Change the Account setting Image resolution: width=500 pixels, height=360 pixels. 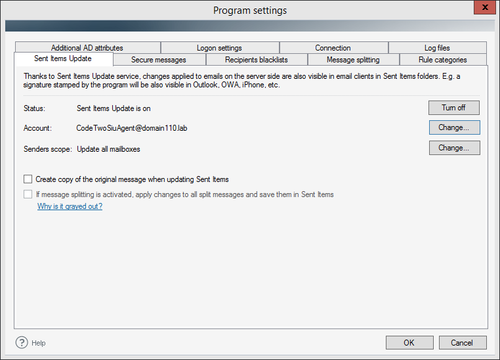[454, 128]
